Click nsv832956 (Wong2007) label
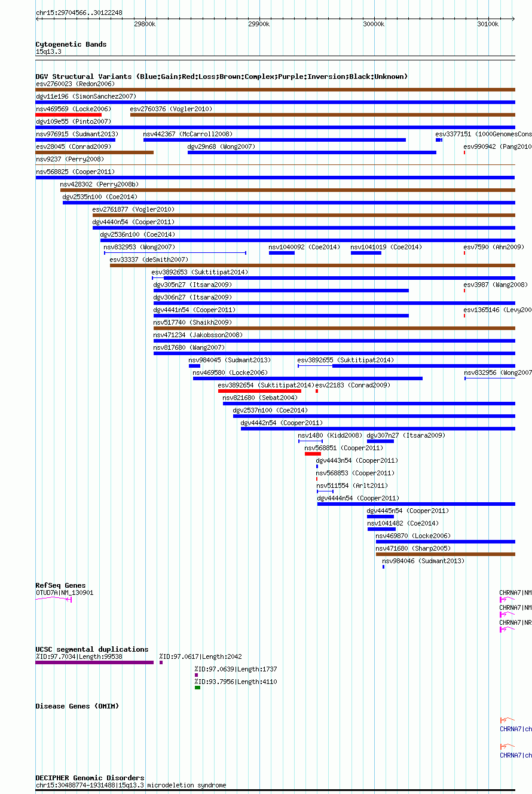 pyautogui.click(x=498, y=372)
